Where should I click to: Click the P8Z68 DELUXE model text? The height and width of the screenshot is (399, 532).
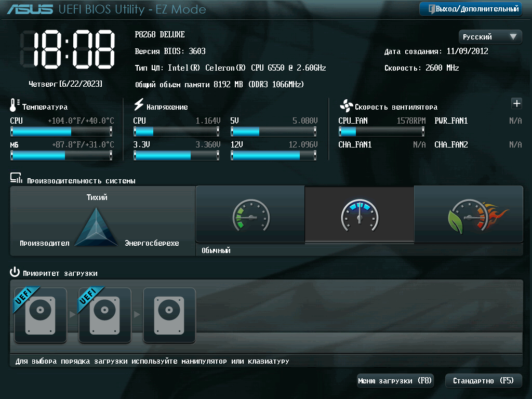tap(160, 35)
